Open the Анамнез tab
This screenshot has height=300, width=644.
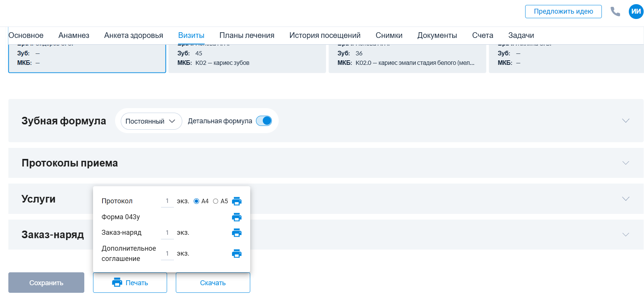point(74,35)
